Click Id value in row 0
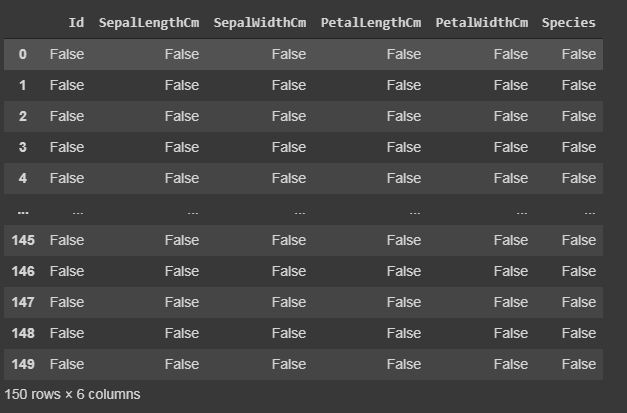Image resolution: width=627 pixels, height=413 pixels. (67, 54)
